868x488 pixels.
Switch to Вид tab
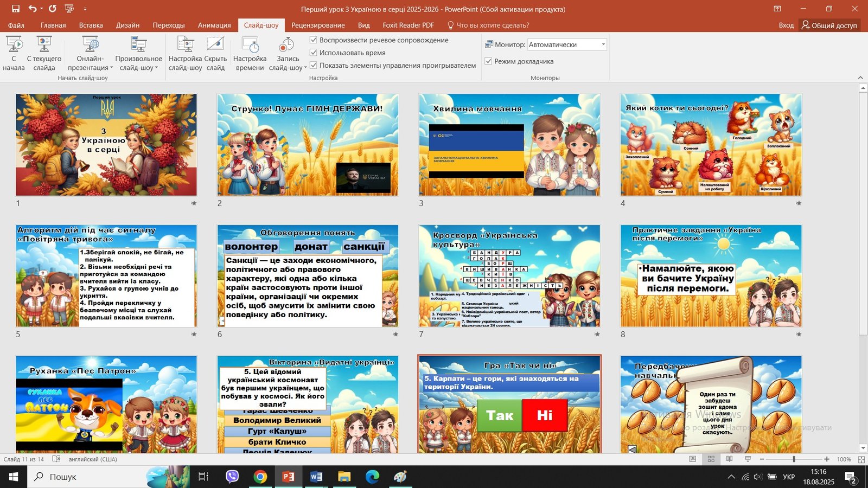coord(363,25)
